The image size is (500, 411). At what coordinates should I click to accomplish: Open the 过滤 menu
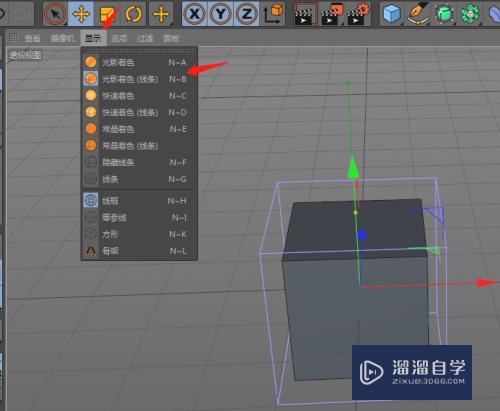click(145, 38)
